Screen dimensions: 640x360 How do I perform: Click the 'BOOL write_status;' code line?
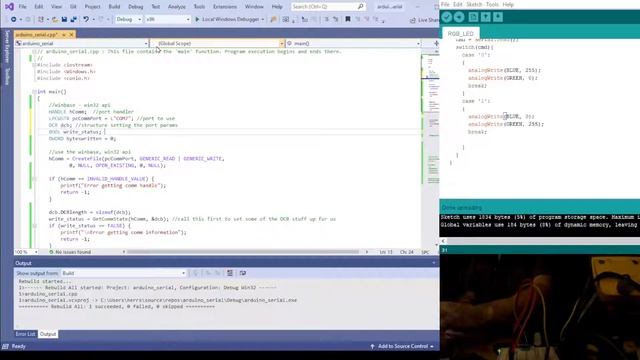click(x=75, y=132)
